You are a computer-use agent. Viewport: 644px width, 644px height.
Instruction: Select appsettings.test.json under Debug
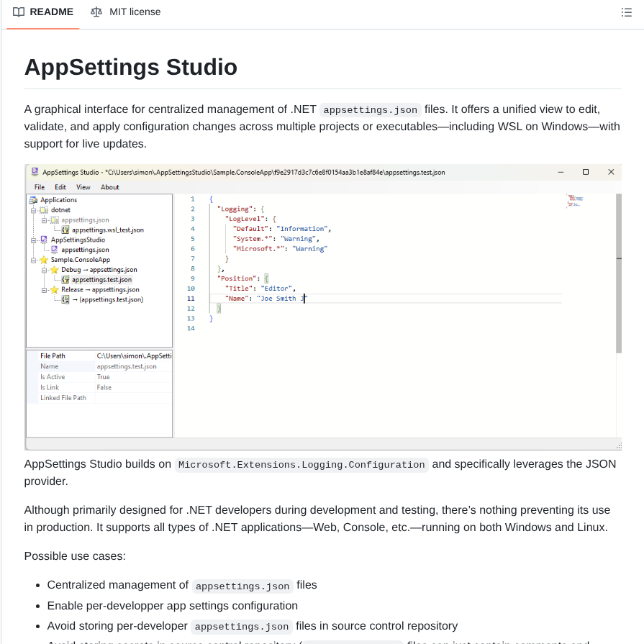pyautogui.click(x=101, y=280)
